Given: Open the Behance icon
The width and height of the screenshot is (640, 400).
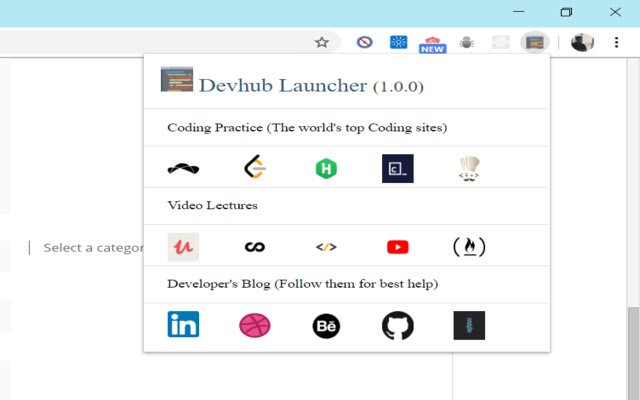Looking at the screenshot, I should pyautogui.click(x=326, y=326).
